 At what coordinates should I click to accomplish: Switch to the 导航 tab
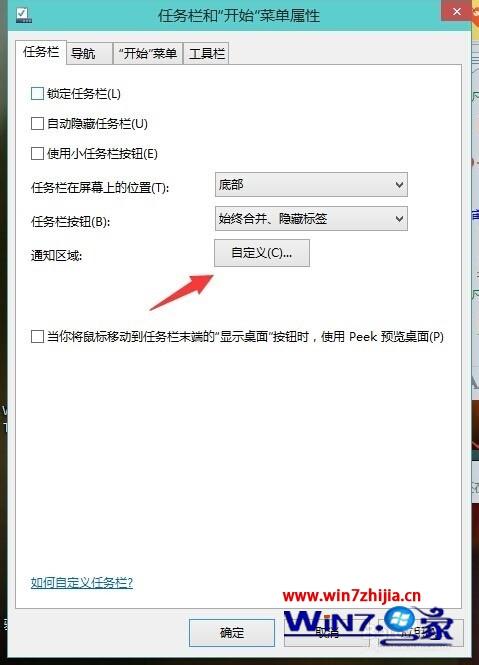point(90,53)
